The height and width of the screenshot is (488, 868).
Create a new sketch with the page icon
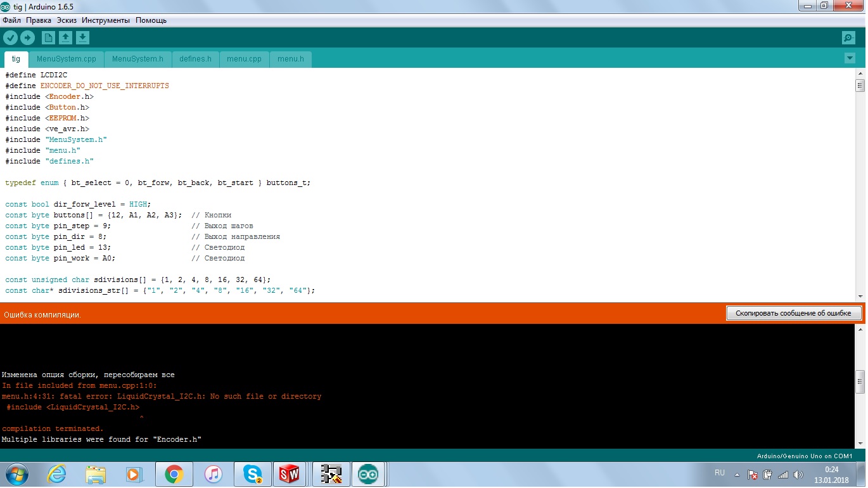click(x=48, y=38)
